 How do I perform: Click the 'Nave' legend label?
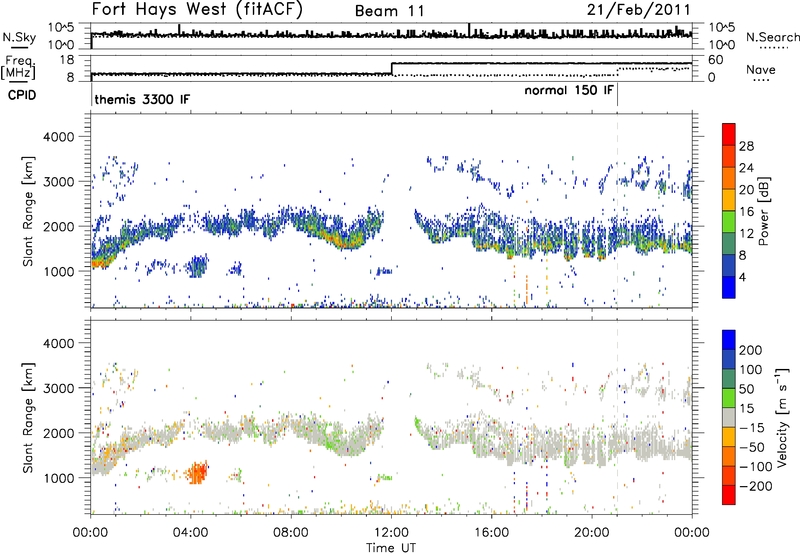click(x=761, y=70)
